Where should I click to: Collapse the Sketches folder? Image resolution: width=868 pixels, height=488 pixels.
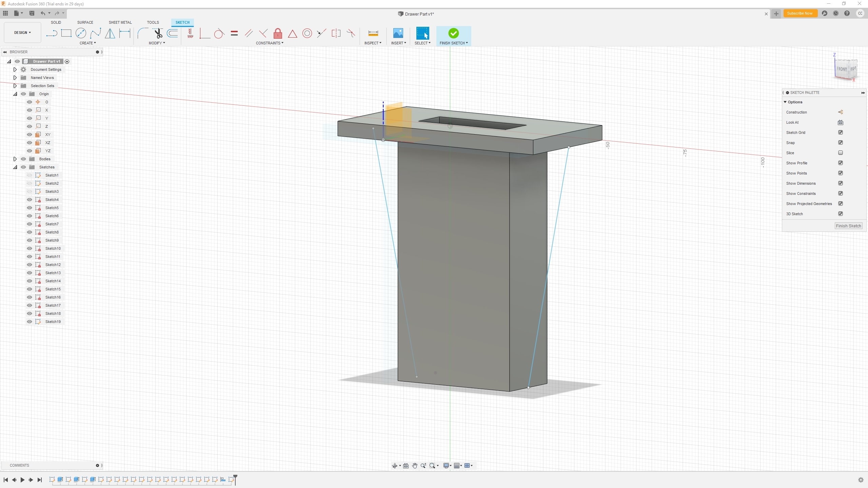15,167
